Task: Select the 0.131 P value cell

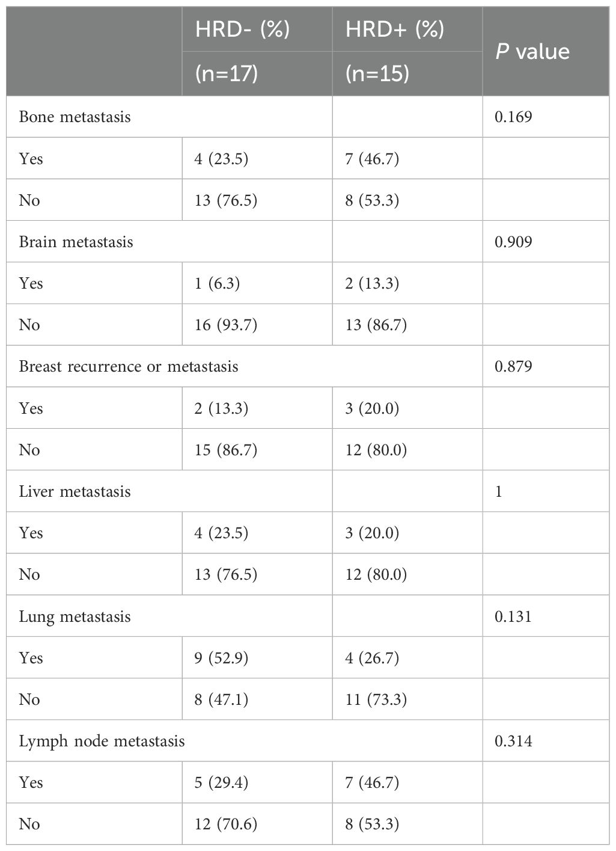Action: [513, 616]
